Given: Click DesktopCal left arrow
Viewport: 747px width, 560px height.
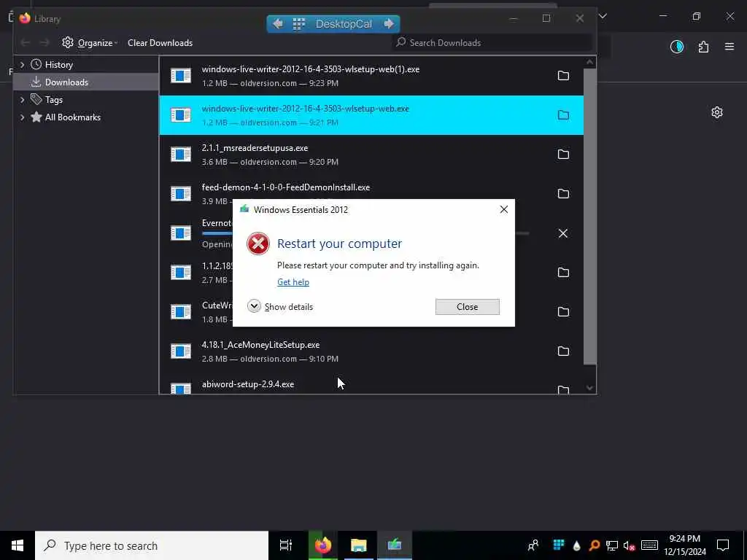Looking at the screenshot, I should pos(278,24).
